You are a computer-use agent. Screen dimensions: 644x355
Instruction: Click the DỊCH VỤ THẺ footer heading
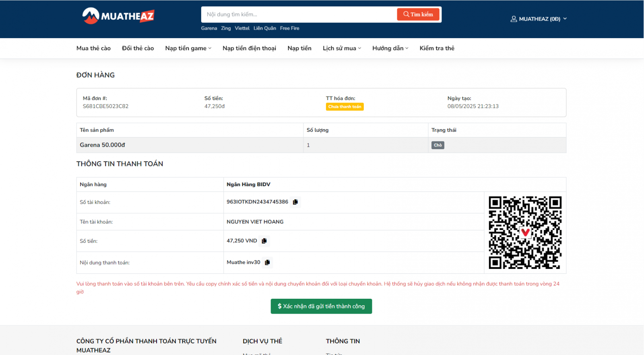[x=262, y=341]
